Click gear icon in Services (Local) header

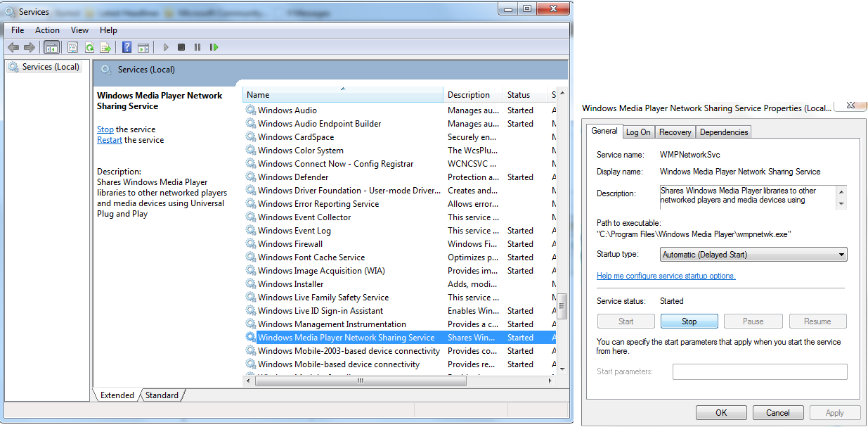(106, 70)
